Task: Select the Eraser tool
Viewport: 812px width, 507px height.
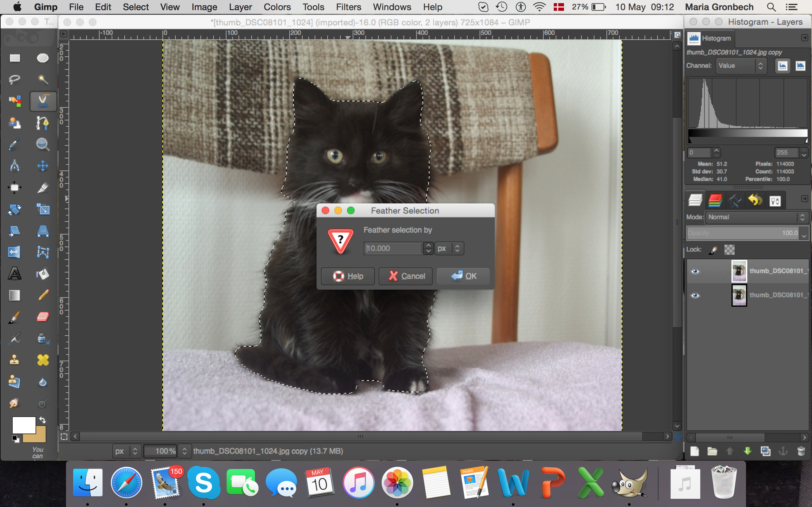Action: click(43, 317)
